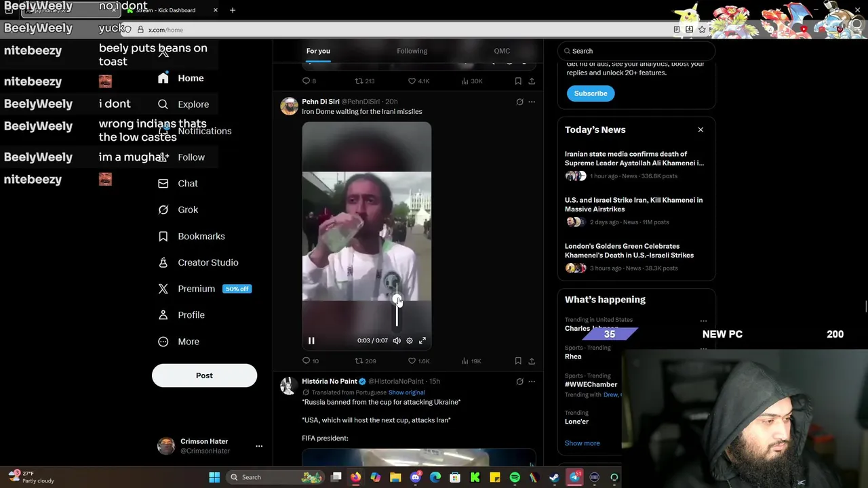868x488 pixels.
Task: Open video settings gear in the player
Action: click(410, 341)
